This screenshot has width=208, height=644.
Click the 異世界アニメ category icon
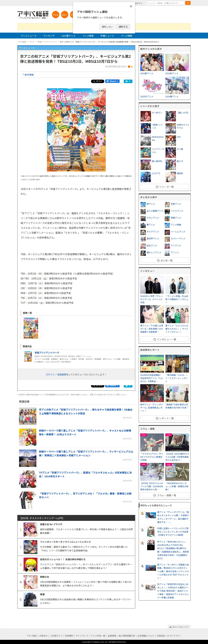[143, 239]
